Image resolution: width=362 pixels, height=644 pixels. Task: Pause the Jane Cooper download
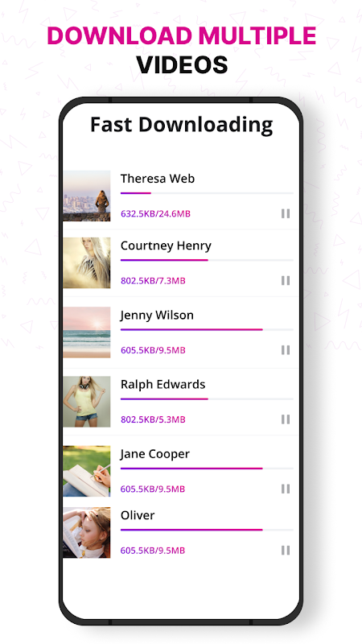[286, 489]
